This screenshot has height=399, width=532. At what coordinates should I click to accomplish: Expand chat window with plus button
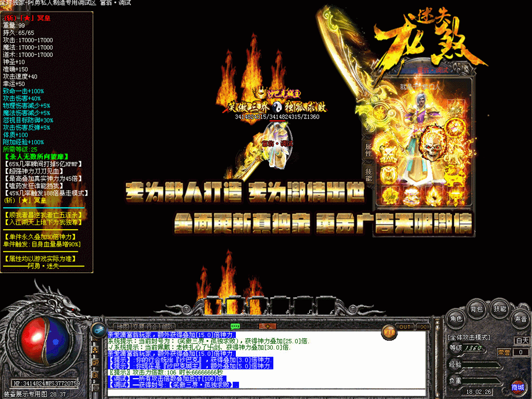[x=268, y=326]
